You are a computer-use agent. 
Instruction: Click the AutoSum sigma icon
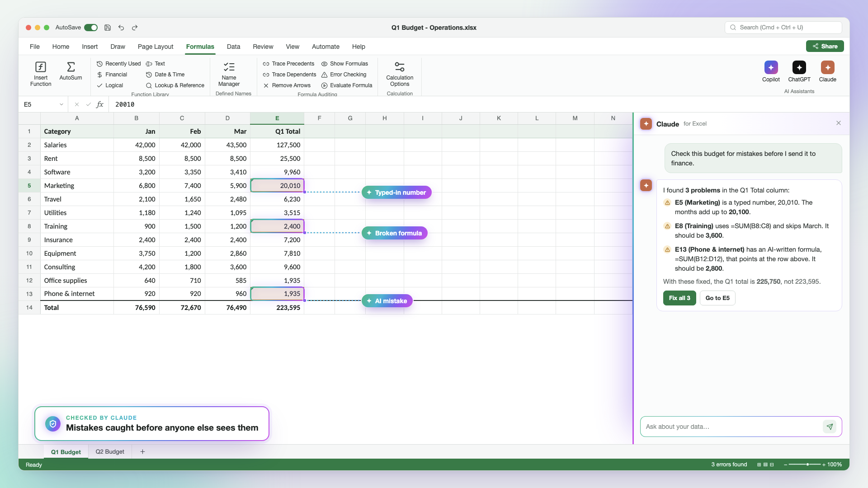point(71,67)
